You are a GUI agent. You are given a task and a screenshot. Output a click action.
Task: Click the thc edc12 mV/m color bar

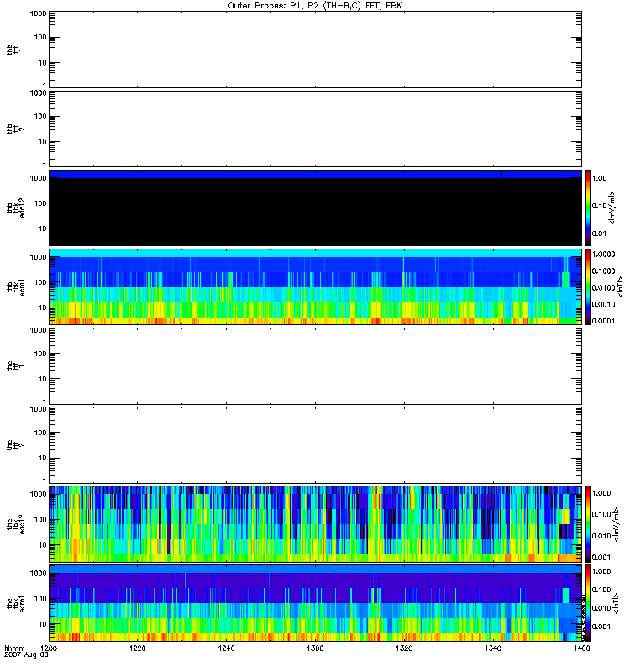click(x=588, y=524)
